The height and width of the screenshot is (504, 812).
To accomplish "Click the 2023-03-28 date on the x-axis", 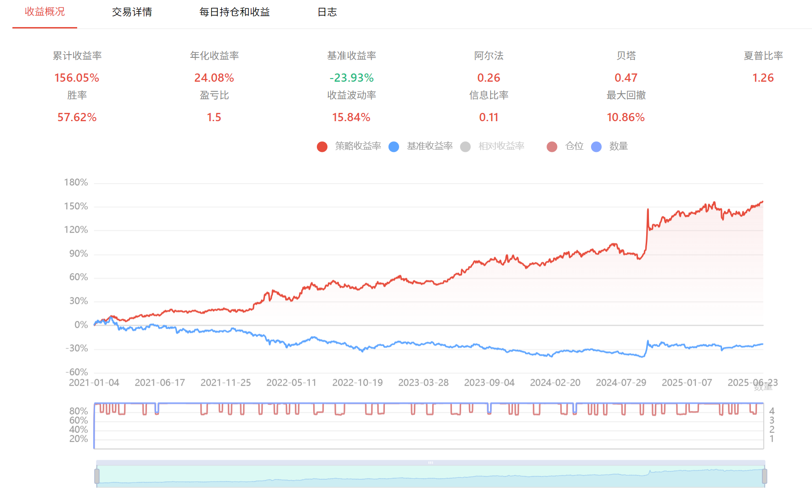I will (x=423, y=383).
